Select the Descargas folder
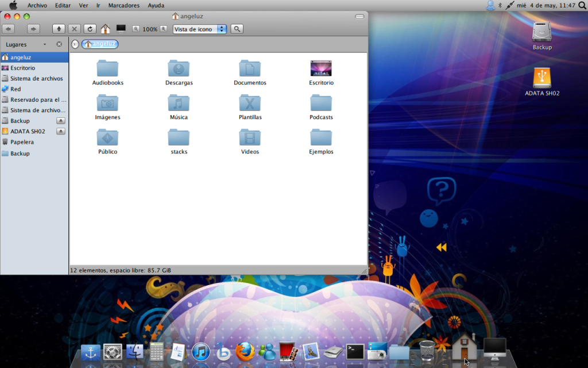Viewport: 588px width, 368px height. click(x=179, y=73)
